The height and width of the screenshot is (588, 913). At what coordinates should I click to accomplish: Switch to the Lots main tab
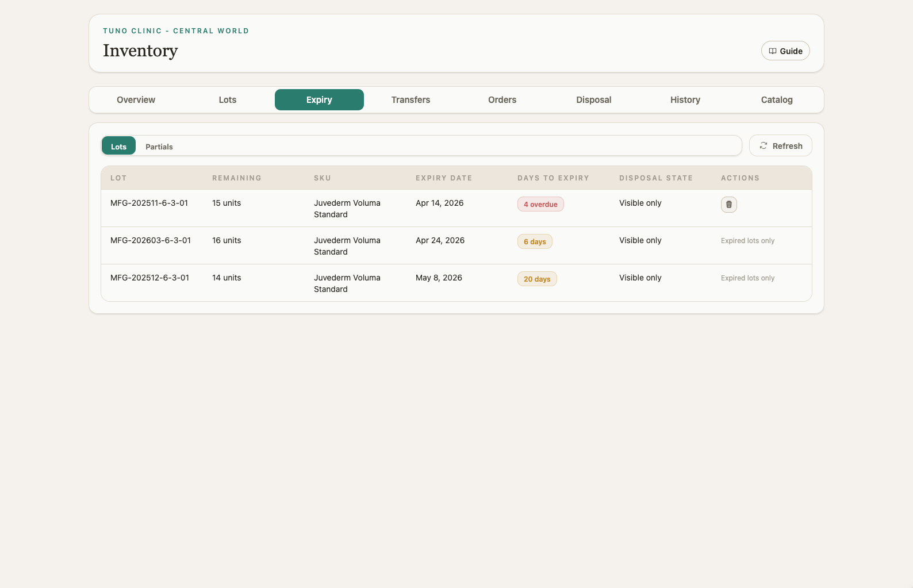tap(228, 100)
